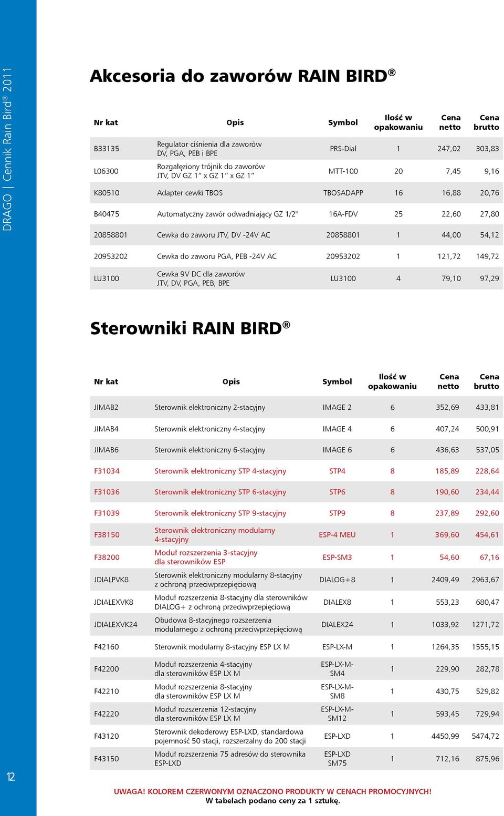Image resolution: width=504 pixels, height=816 pixels.
Task: Click the red symbol STP6
Action: 337,492
